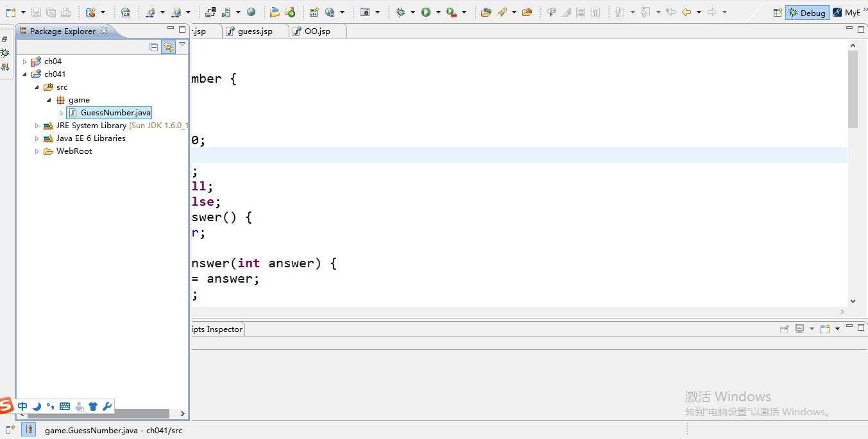The height and width of the screenshot is (439, 868).
Task: Click the New file wizard icon
Action: tap(10, 12)
